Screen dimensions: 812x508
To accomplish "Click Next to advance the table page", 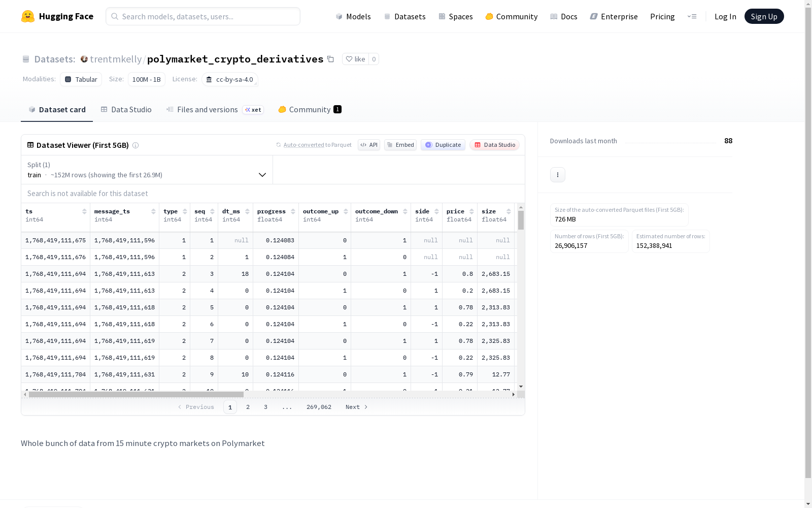I will tap(356, 407).
